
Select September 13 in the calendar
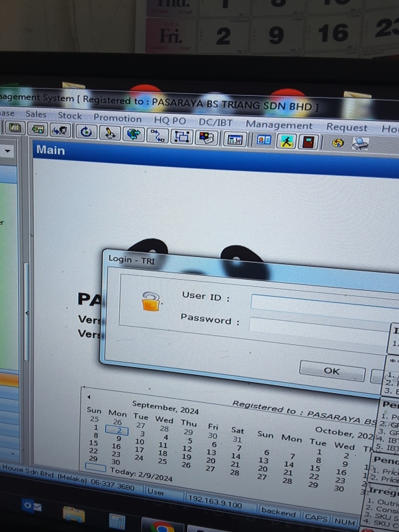click(x=211, y=452)
